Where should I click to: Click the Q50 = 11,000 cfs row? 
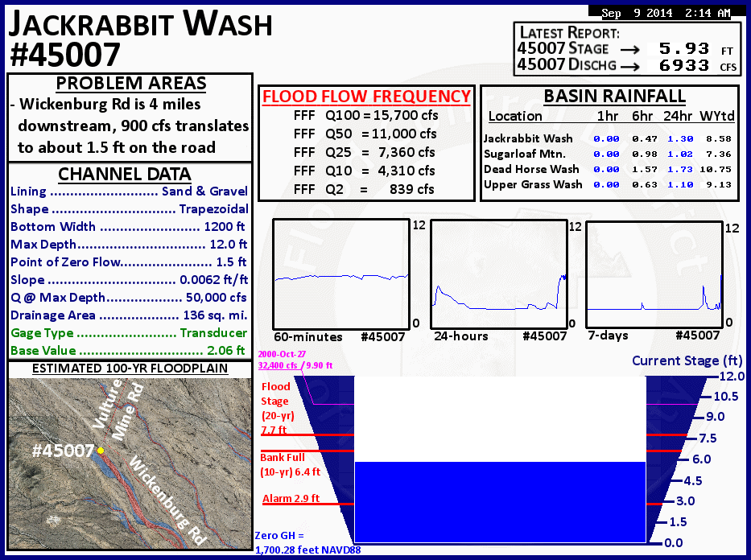click(x=365, y=134)
